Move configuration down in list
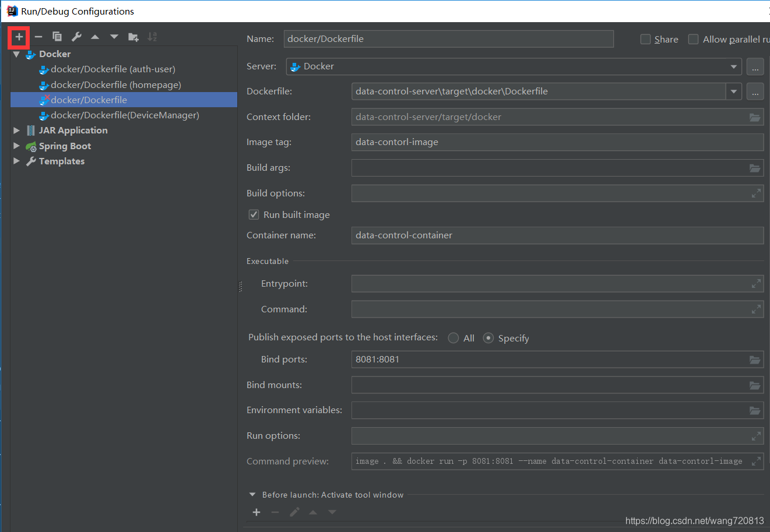 (x=114, y=37)
